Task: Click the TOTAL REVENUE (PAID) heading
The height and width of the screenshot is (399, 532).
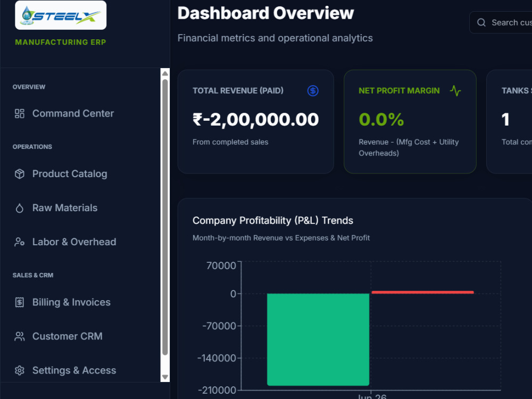Action: point(238,90)
